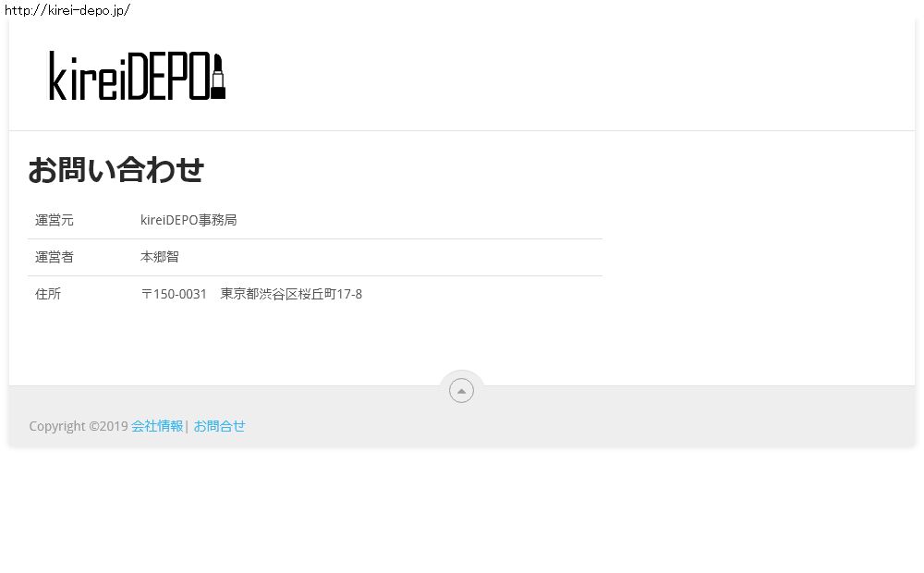This screenshot has height=573, width=924.
Task: Click the お問い合わせ page heading
Action: (x=116, y=170)
